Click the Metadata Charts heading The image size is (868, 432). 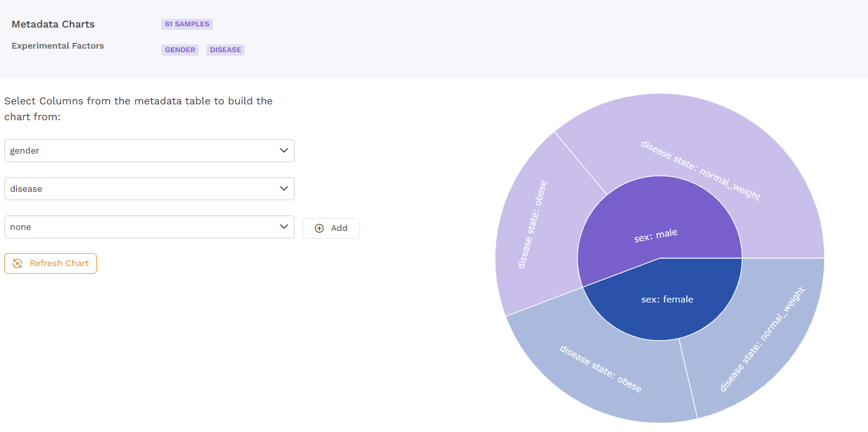click(x=53, y=24)
